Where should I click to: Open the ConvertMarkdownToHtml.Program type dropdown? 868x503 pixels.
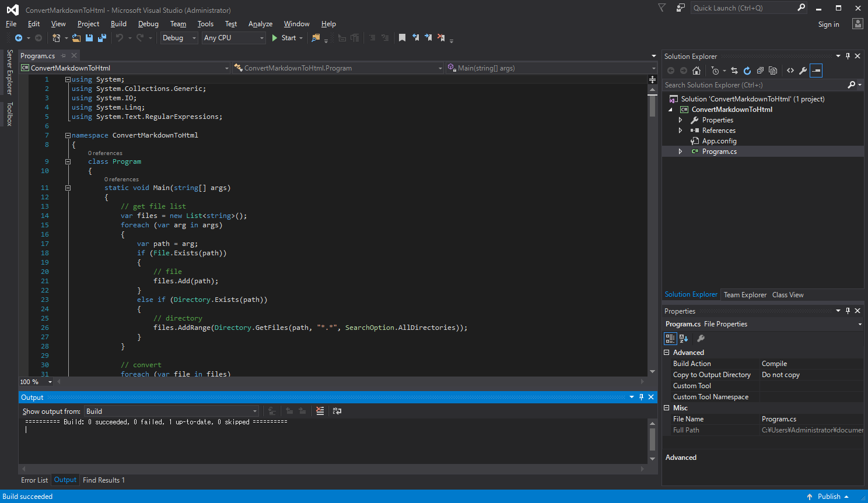(x=338, y=68)
